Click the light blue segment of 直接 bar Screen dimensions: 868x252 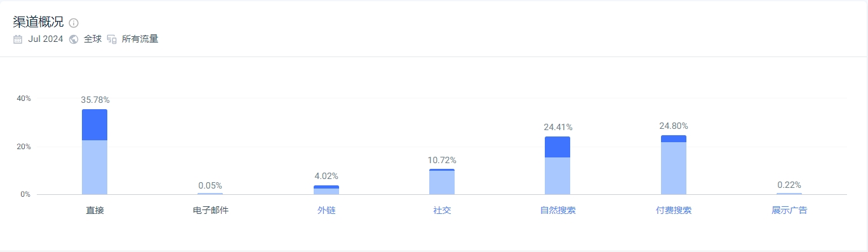point(95,168)
